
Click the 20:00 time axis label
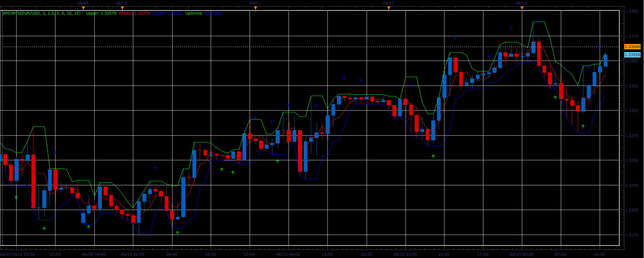[x=366, y=254]
